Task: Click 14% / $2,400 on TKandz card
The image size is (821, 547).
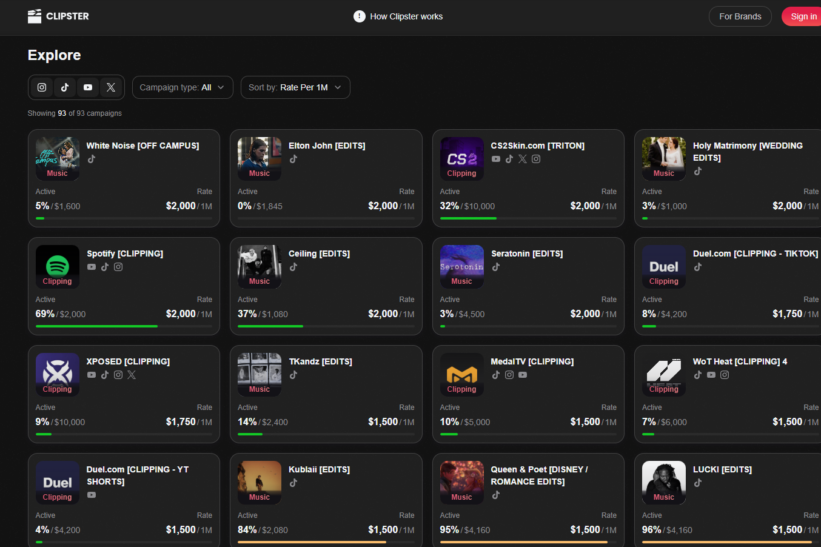Action: click(x=263, y=421)
